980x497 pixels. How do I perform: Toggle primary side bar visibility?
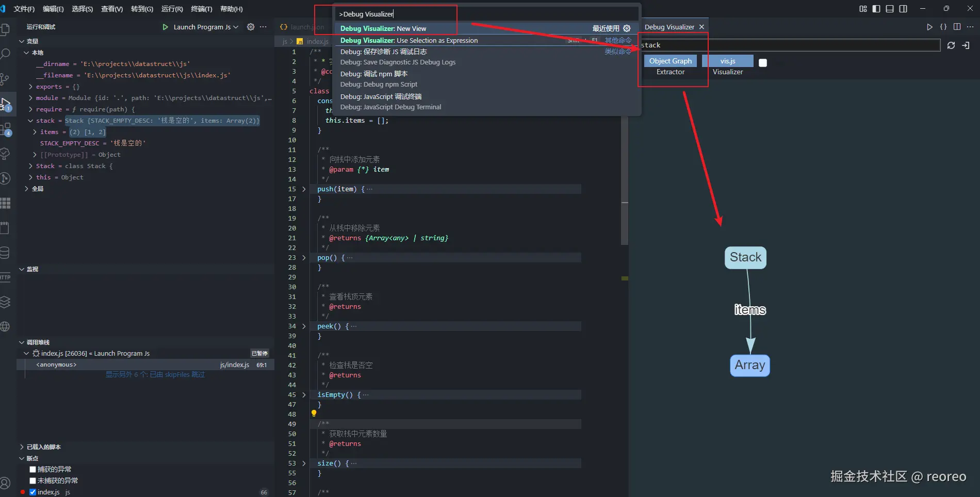pyautogui.click(x=876, y=9)
